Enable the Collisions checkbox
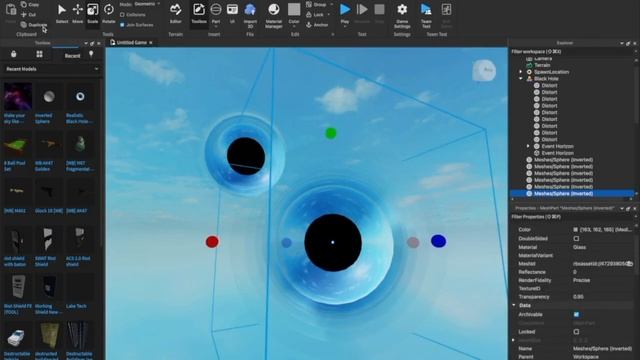This screenshot has width=640, height=360. tap(122, 15)
